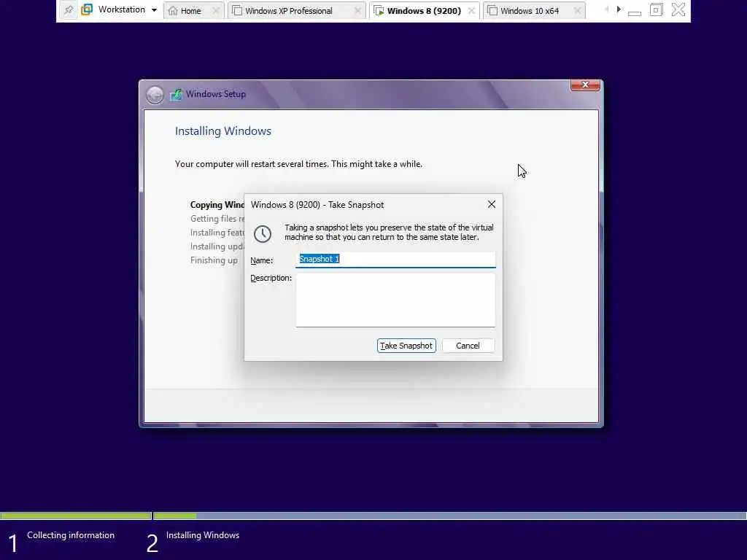Click the clock icon in snapshot dialog

[263, 234]
